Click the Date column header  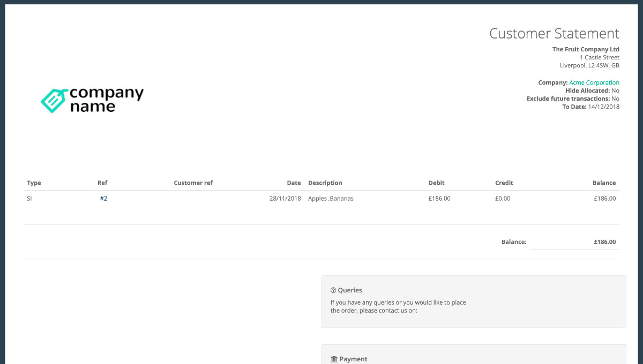coord(294,183)
